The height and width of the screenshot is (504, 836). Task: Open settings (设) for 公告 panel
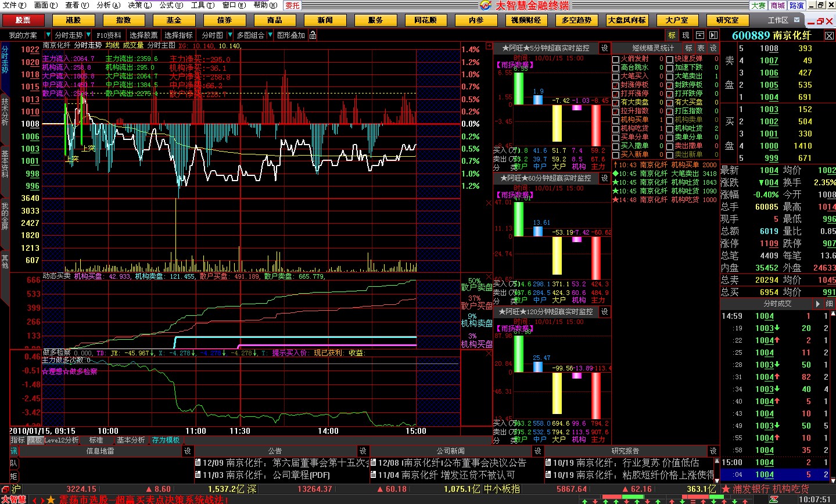coord(363,451)
